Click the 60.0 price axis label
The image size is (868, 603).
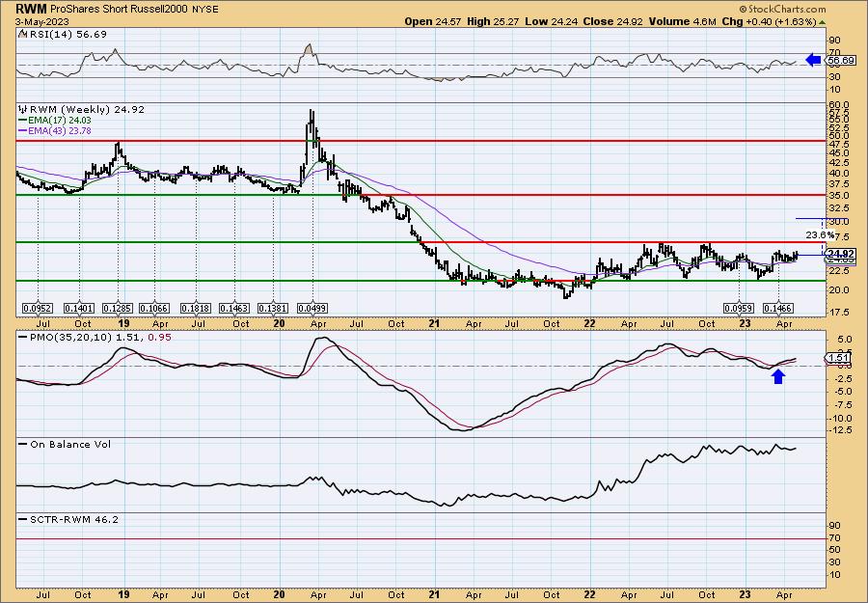pyautogui.click(x=839, y=104)
